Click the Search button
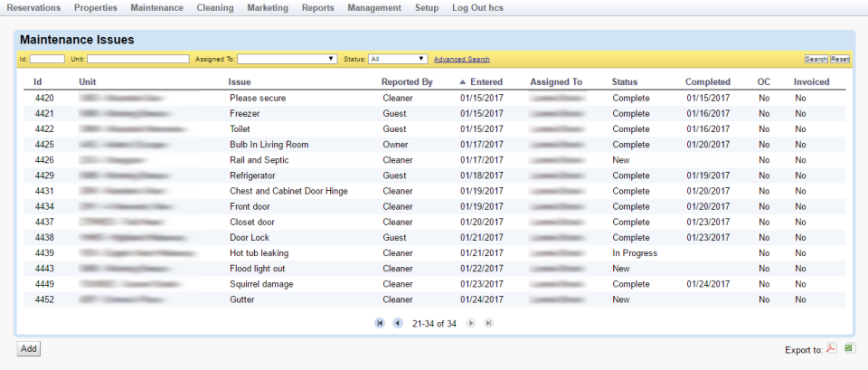The width and height of the screenshot is (868, 370). coord(816,59)
